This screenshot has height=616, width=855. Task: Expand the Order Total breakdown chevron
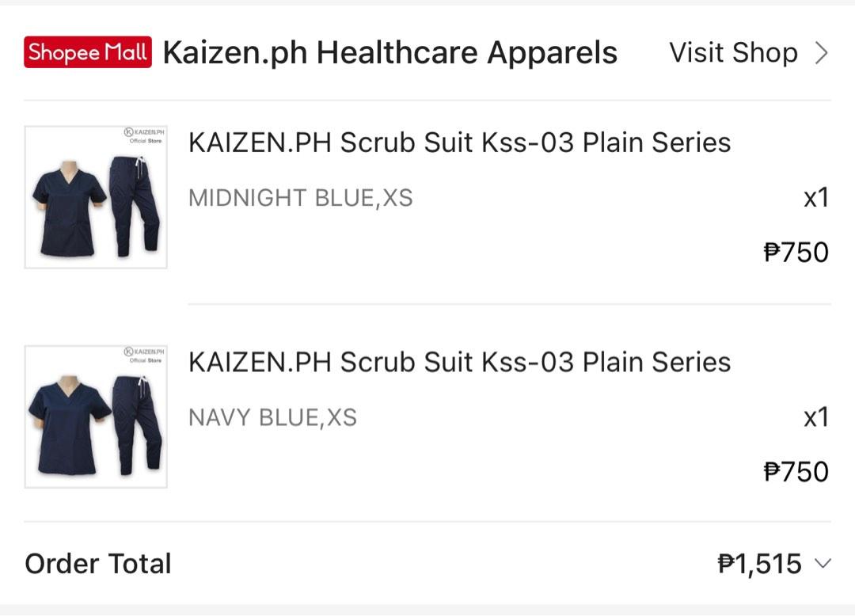tap(822, 564)
